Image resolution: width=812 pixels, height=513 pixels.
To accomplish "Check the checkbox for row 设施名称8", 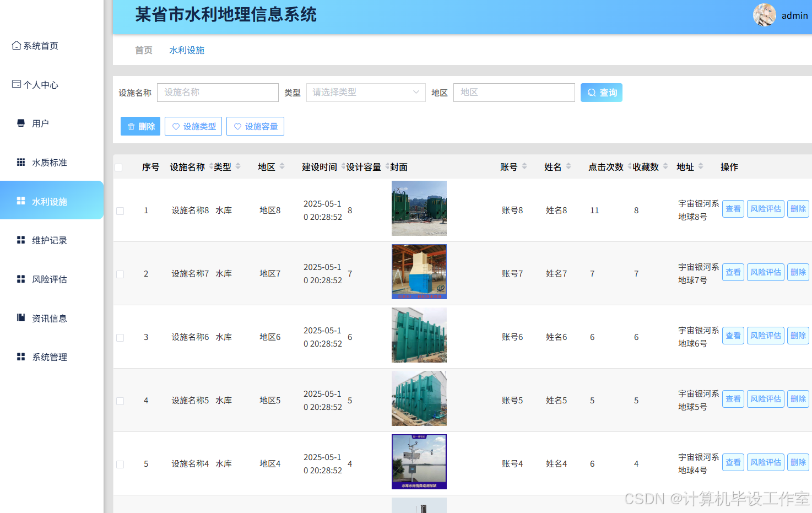I will click(120, 211).
